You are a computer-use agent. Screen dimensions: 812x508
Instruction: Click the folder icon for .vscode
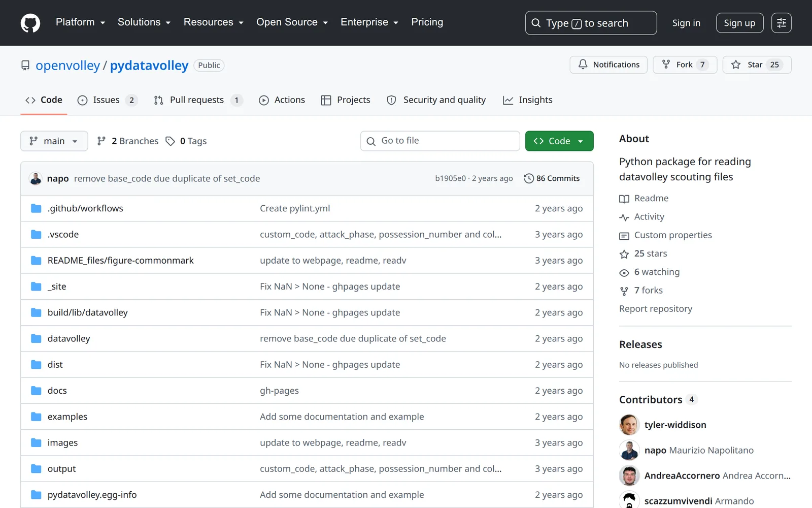[x=36, y=234]
